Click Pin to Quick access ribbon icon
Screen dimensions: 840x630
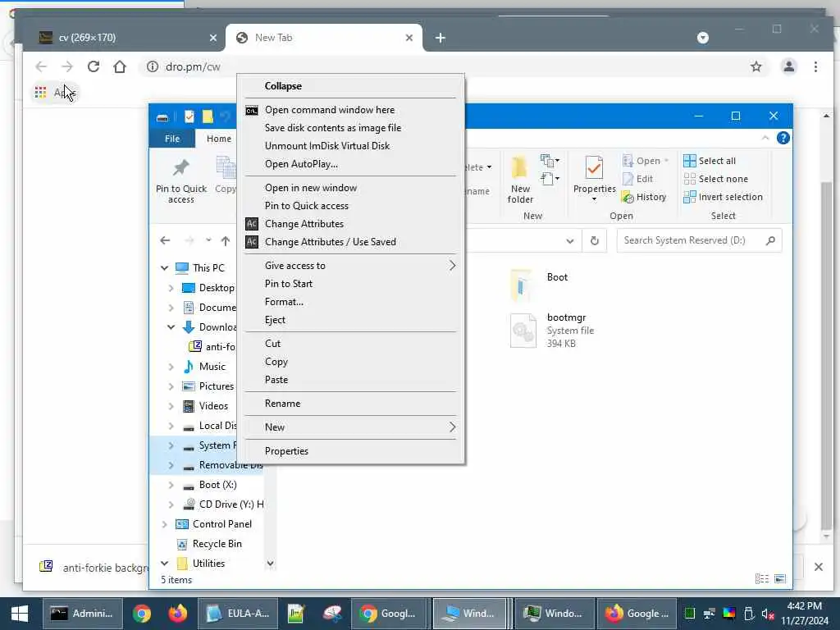click(x=181, y=180)
